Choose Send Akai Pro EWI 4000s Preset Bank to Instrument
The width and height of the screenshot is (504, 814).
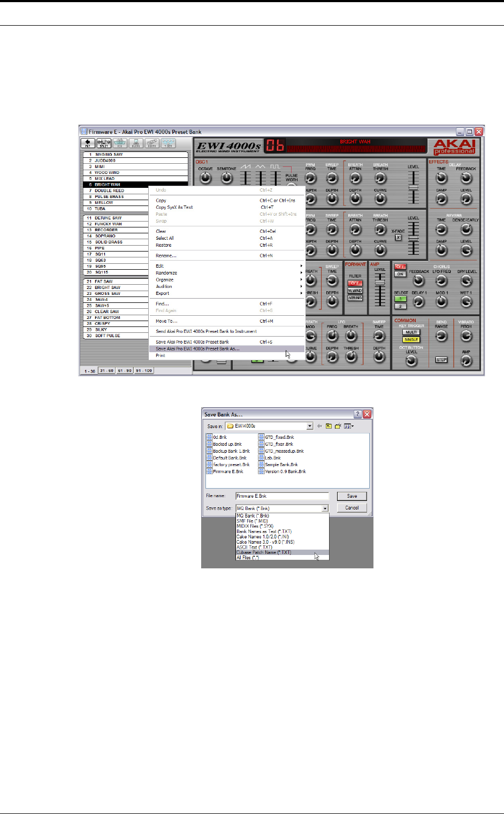point(227,331)
